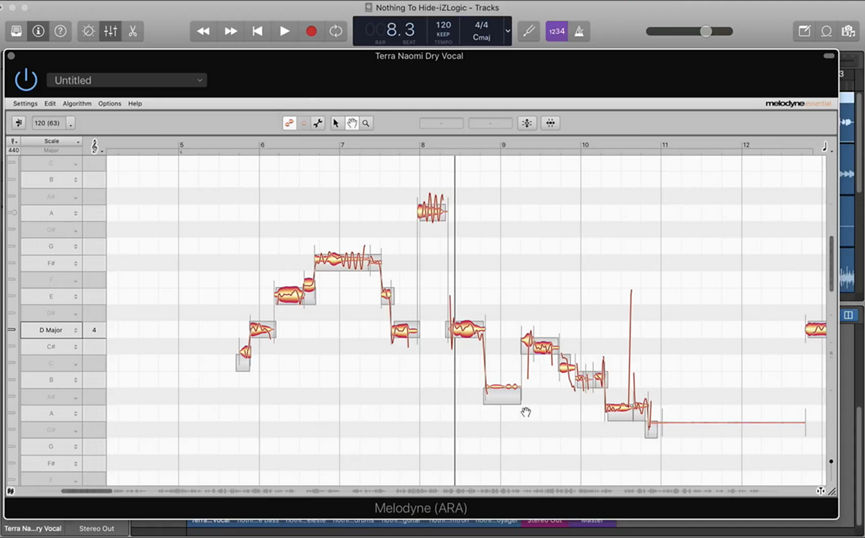Select the hand scroll tool

click(x=351, y=123)
